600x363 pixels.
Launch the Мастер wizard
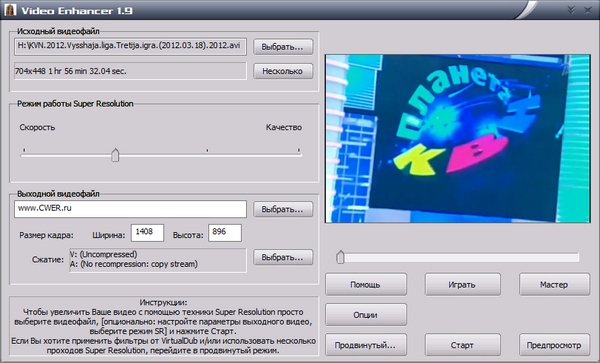coord(554,284)
